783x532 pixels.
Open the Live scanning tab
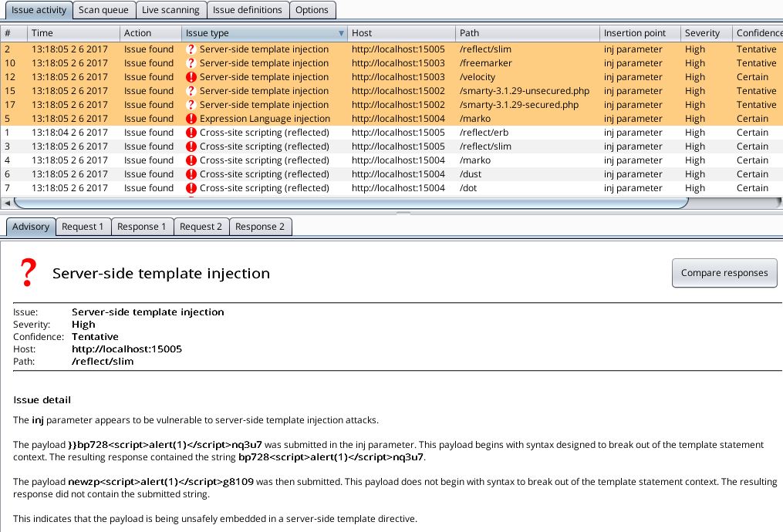tap(170, 10)
